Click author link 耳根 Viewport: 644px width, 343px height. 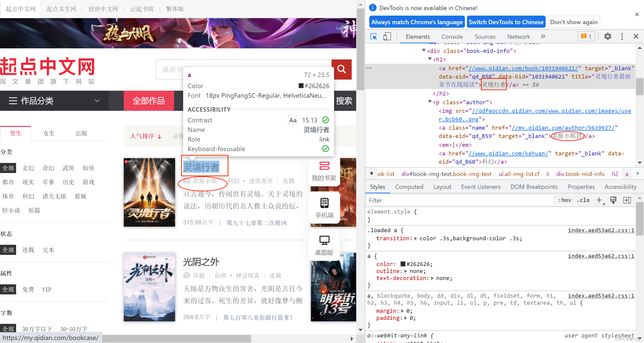(x=199, y=276)
